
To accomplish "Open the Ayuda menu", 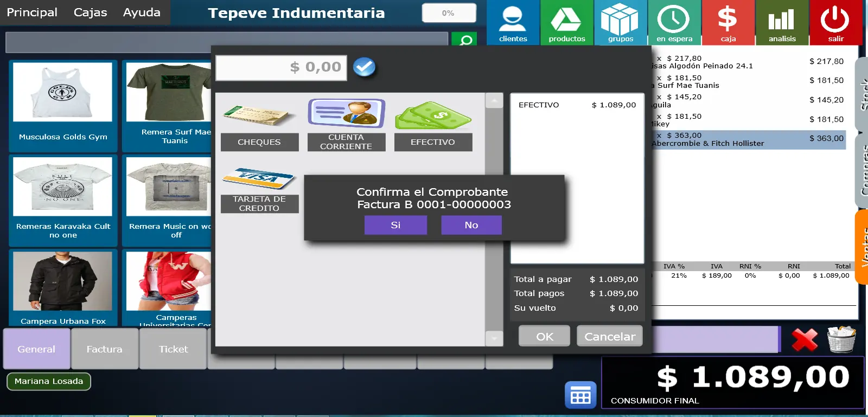I will pyautogui.click(x=142, y=12).
